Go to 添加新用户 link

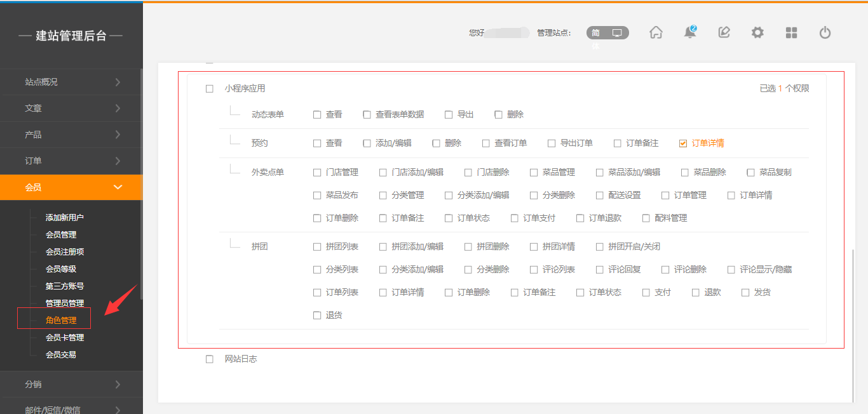(65, 217)
